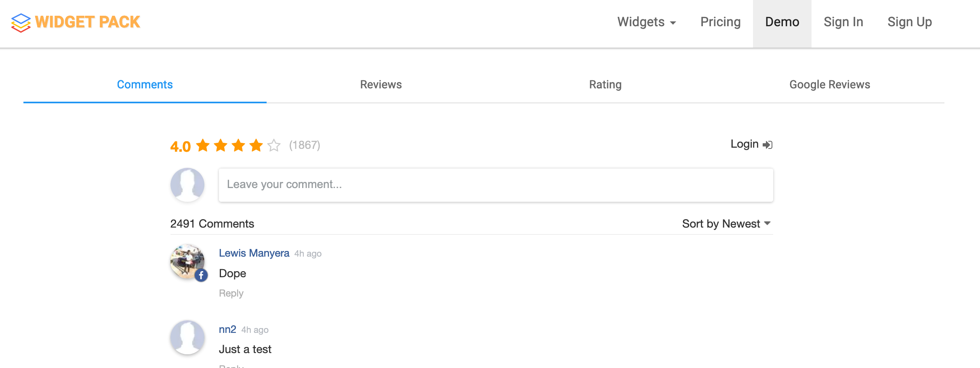Click the Sign Up link
This screenshot has height=368, width=980.
[909, 22]
